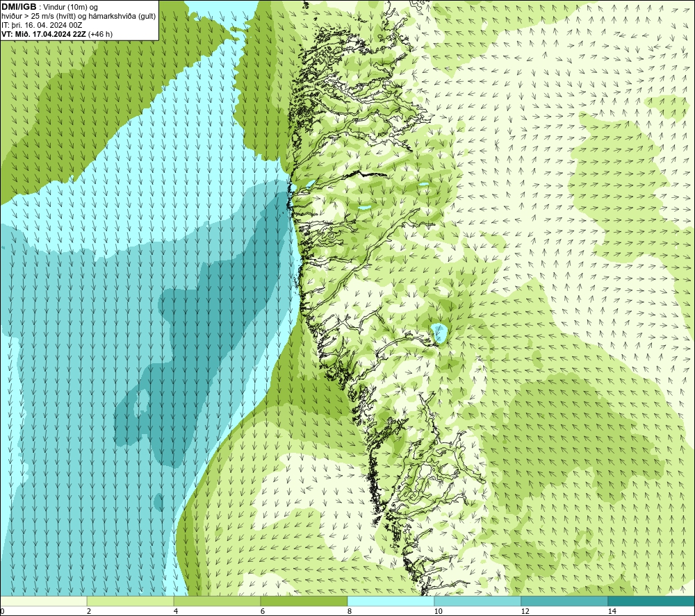The height and width of the screenshot is (616, 695).
Task: Click the 10–12 m/s turquoise legend swatch
Action: (478, 601)
